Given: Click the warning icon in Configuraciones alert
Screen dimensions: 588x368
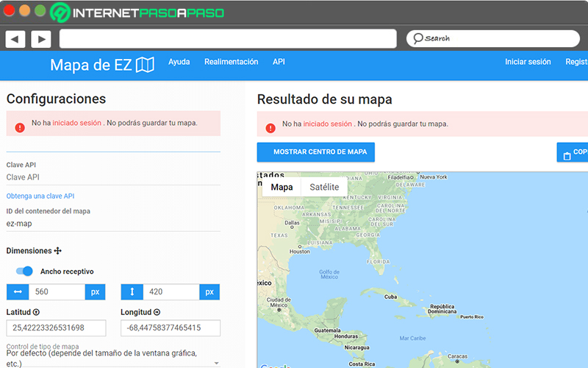Looking at the screenshot, I should click(20, 127).
